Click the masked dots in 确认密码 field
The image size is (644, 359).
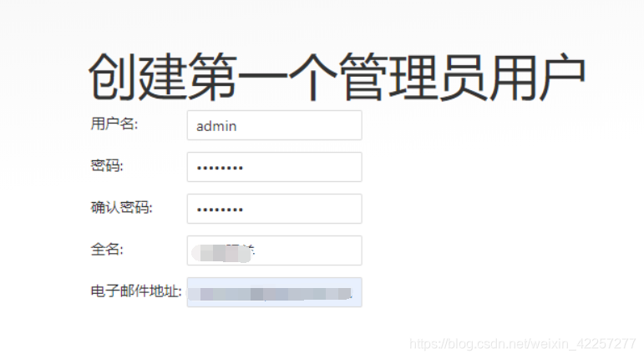click(x=220, y=210)
